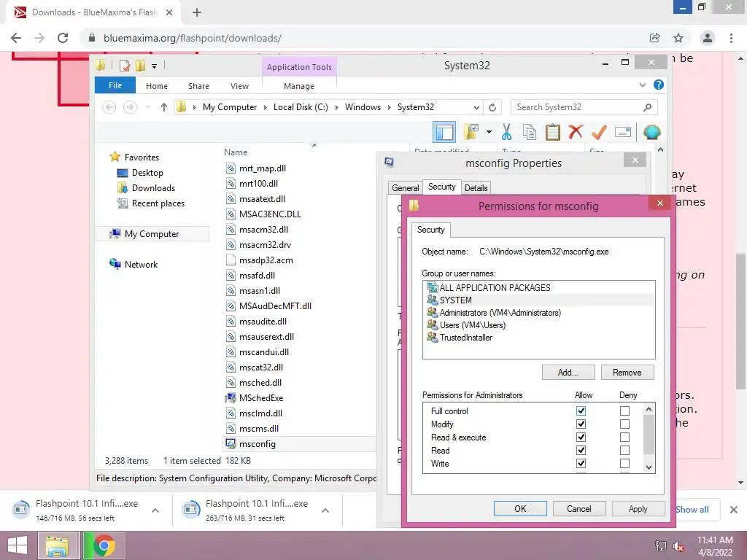Check Deny for Full control

624,411
